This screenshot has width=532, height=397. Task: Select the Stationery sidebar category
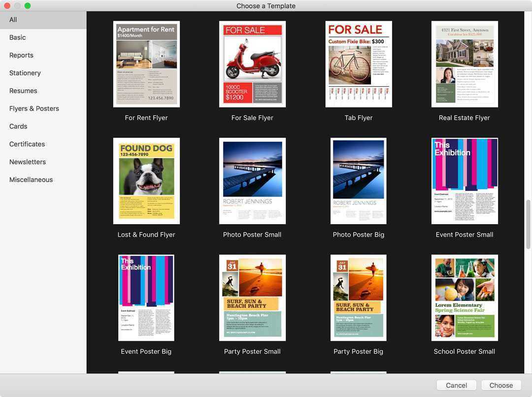coord(25,73)
